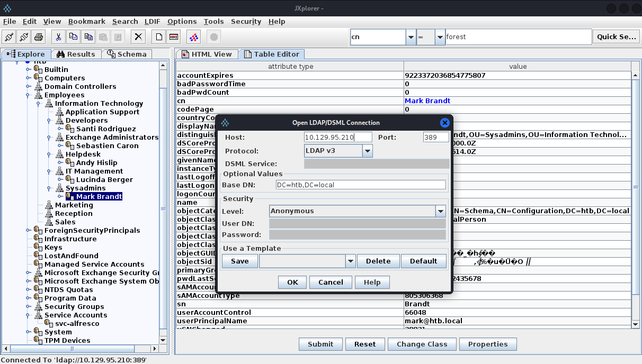Collapse the Service Accounts node
The height and width of the screenshot is (364, 642).
[28, 315]
